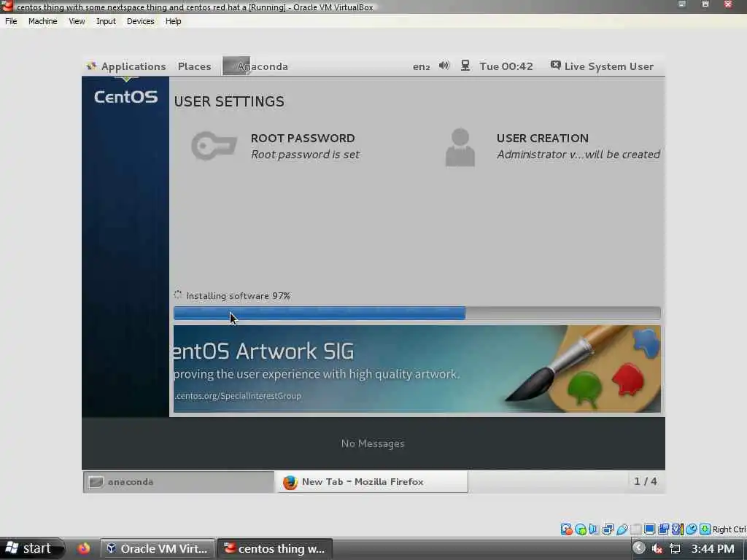Image resolution: width=747 pixels, height=560 pixels.
Task: Select the centos thing taskbar button
Action: [x=274, y=548]
